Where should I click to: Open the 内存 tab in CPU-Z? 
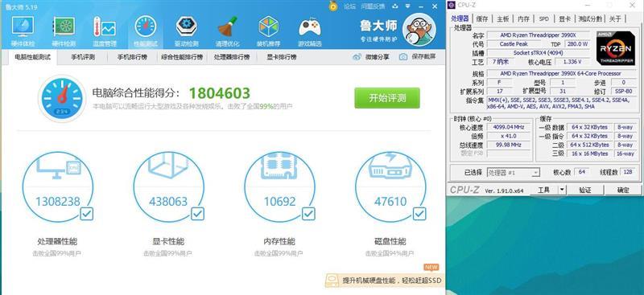click(524, 18)
